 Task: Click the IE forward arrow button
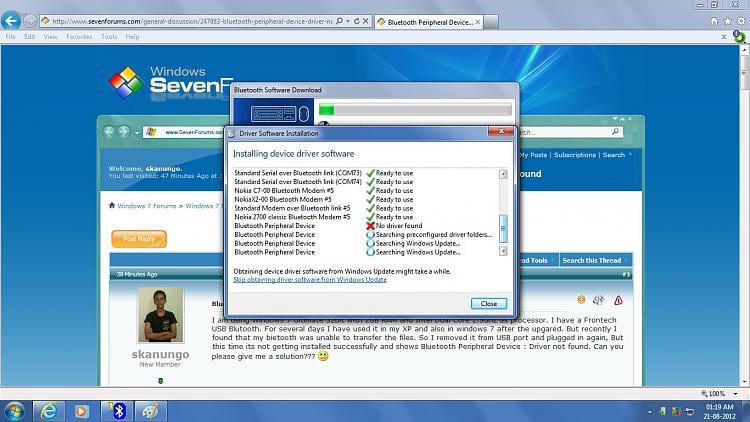point(30,21)
